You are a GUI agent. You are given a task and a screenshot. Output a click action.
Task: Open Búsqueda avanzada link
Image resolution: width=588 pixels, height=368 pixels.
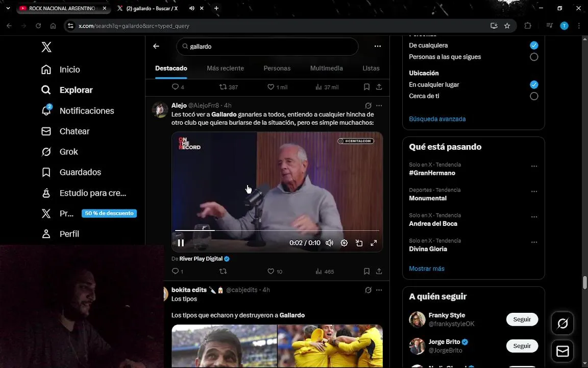437,119
